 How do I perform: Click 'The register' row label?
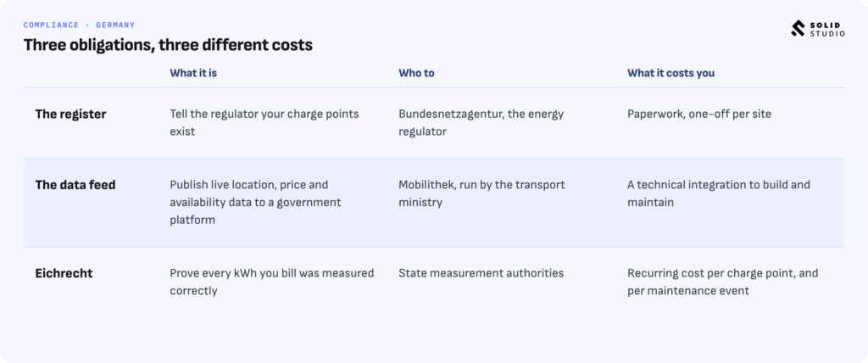70,114
